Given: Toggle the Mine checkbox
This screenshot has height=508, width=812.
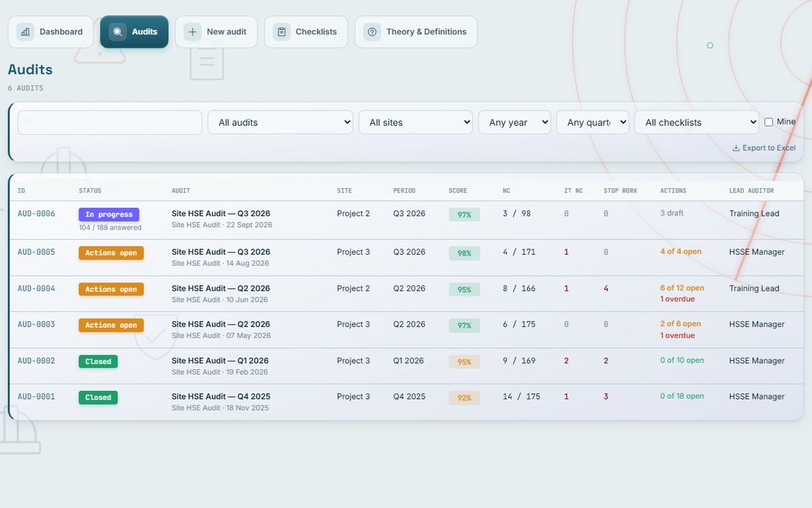Looking at the screenshot, I should [x=769, y=122].
